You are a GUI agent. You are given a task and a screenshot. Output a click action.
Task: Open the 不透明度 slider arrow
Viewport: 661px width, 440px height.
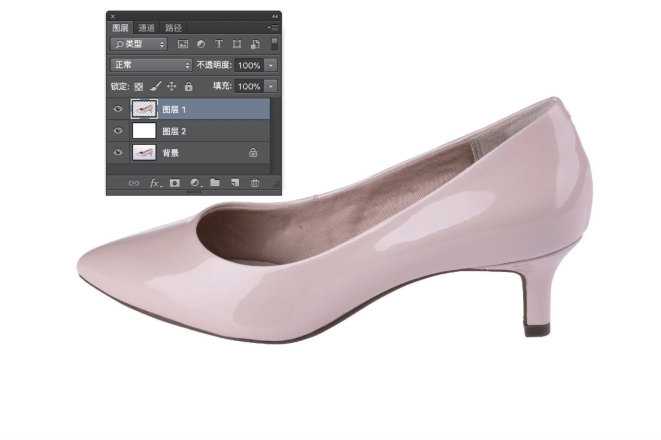pos(271,65)
